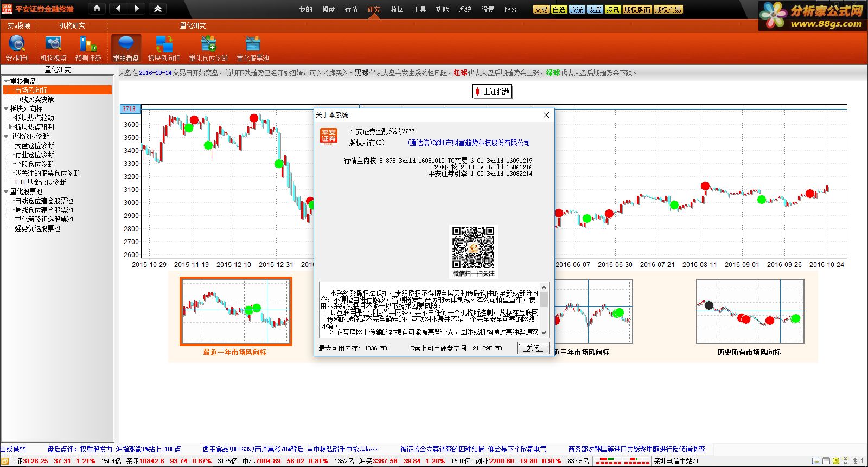Open the 通达信 company link in dialog
The height and width of the screenshot is (467, 868).
(469, 143)
